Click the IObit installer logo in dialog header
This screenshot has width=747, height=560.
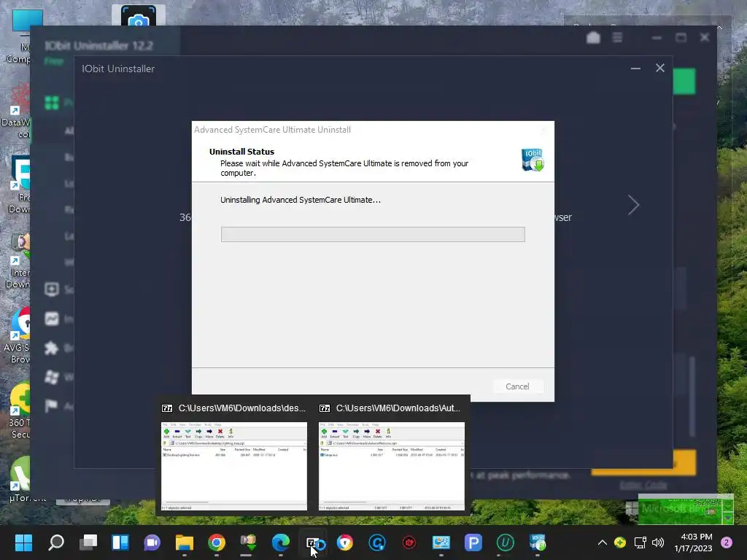(x=533, y=160)
